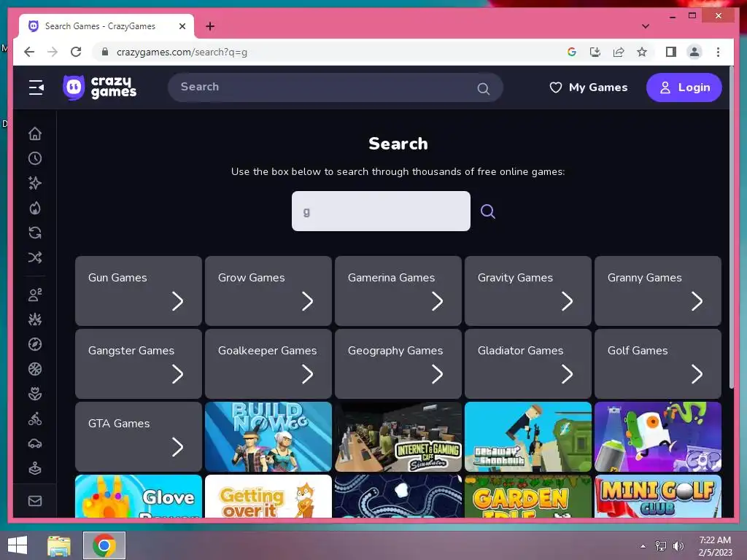Select the Random game shuffle icon
The height and width of the screenshot is (560, 747).
[x=35, y=257]
